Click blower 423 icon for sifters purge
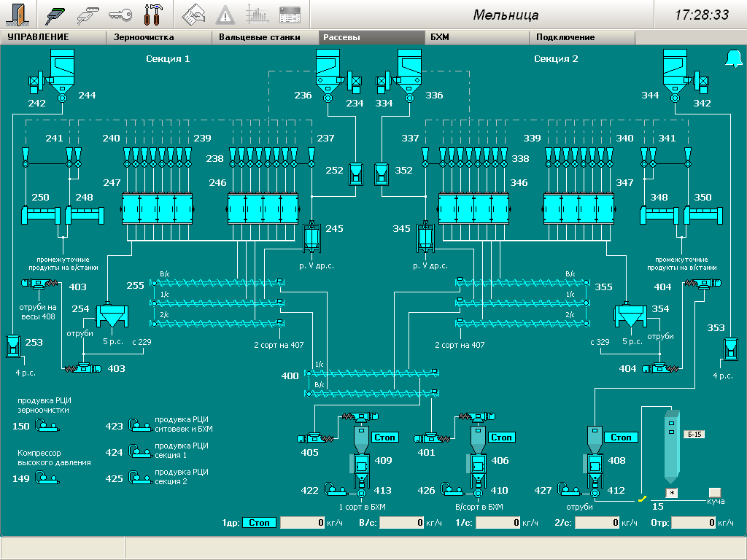The image size is (747, 560). [139, 426]
